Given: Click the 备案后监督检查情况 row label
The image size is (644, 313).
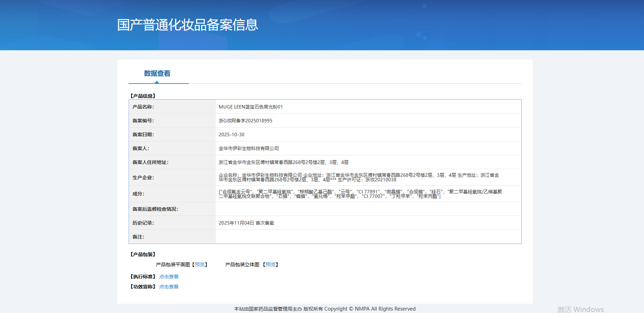Looking at the screenshot, I should pos(155,209).
